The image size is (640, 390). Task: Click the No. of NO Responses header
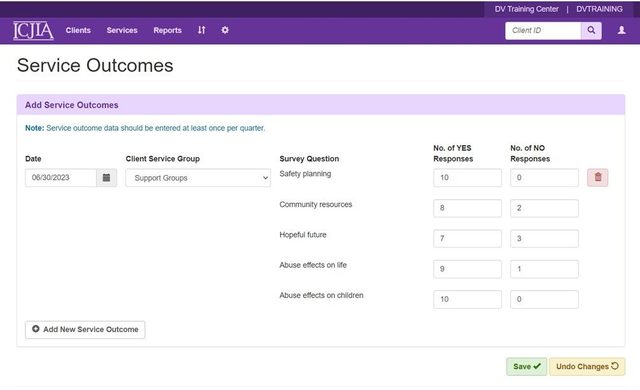point(530,153)
